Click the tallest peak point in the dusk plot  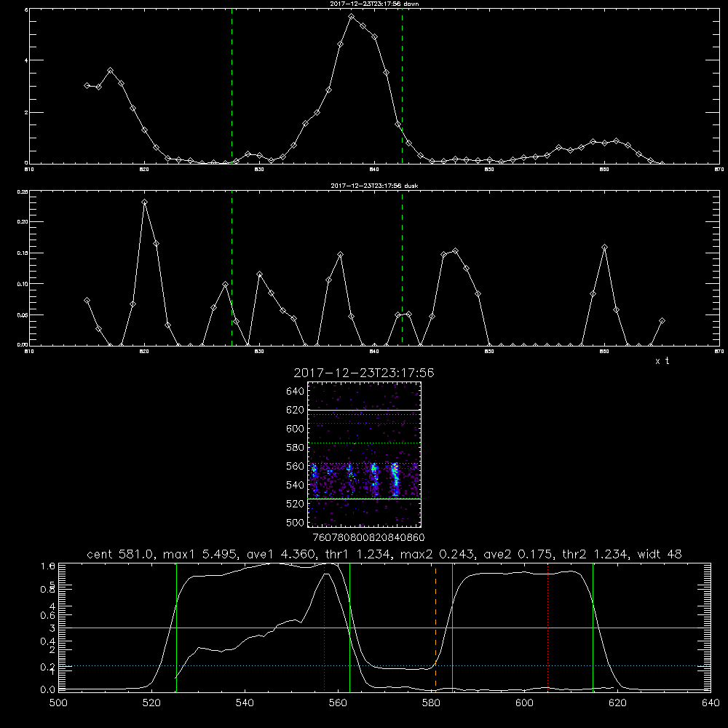(144, 202)
